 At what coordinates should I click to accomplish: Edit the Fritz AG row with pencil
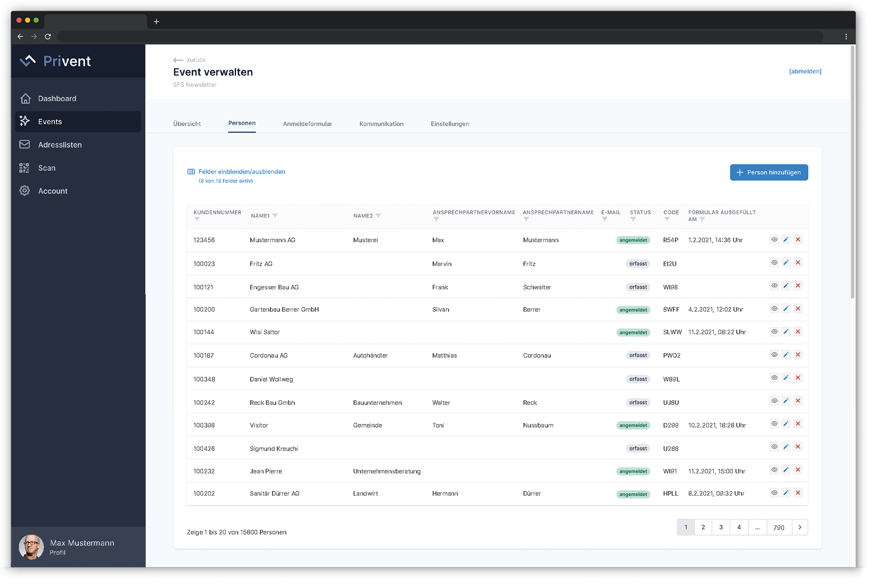pos(786,263)
